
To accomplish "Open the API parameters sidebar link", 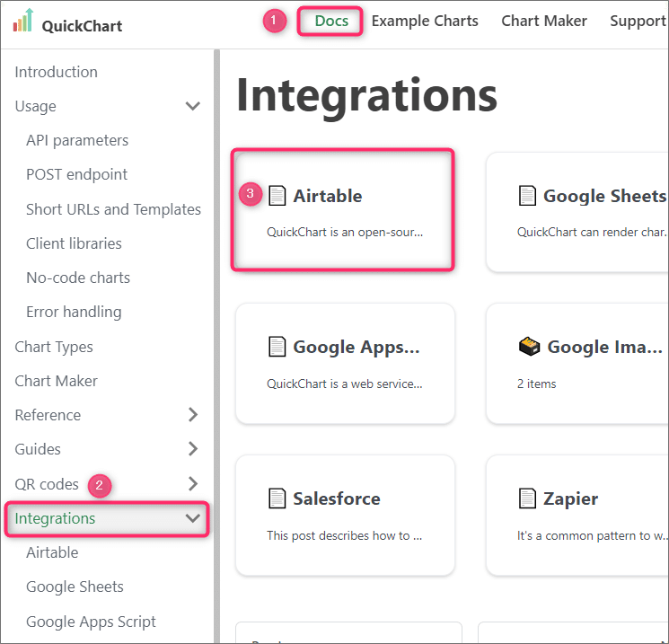I will tap(77, 140).
